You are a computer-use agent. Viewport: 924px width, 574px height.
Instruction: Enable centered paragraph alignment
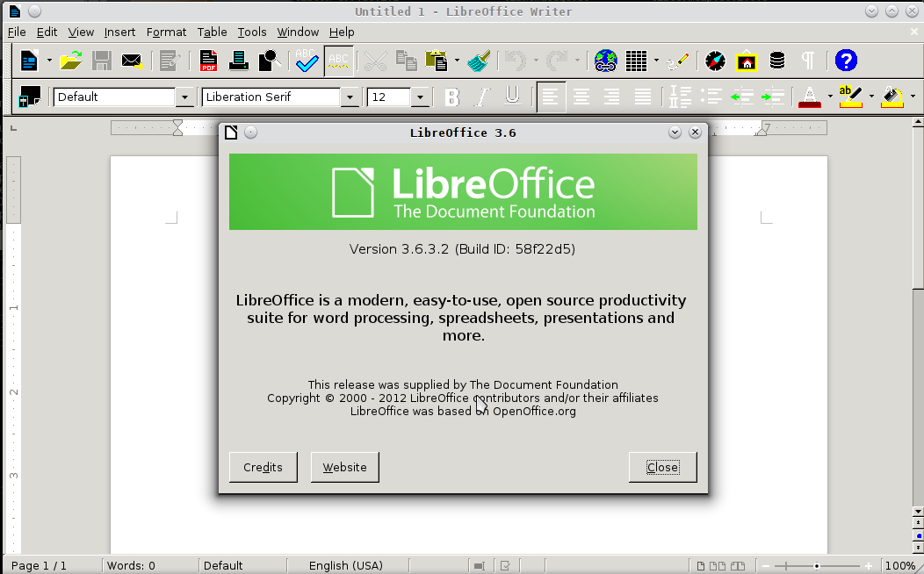pos(581,97)
